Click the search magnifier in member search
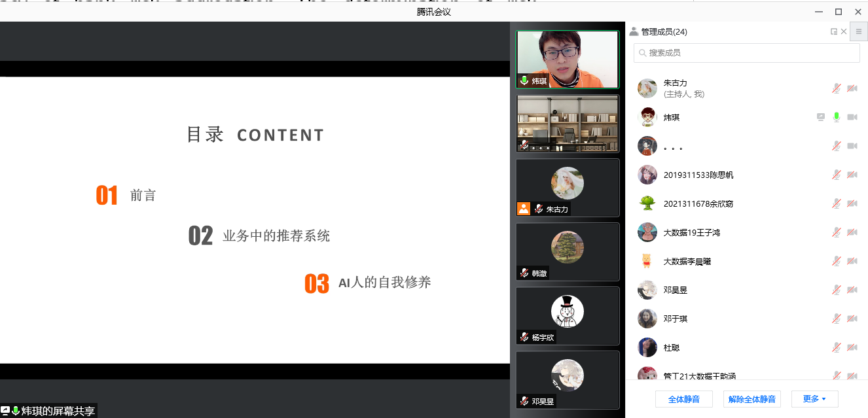868x418 pixels. [643, 52]
